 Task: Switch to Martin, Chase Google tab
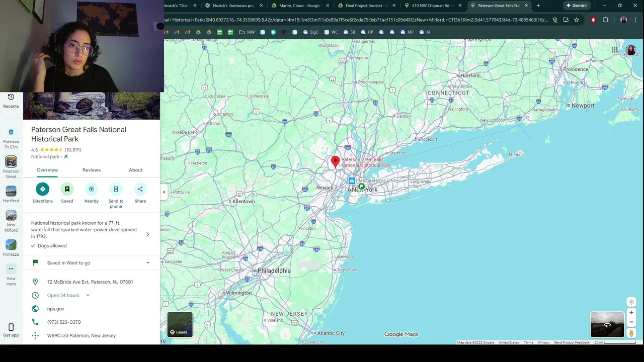tap(300, 6)
